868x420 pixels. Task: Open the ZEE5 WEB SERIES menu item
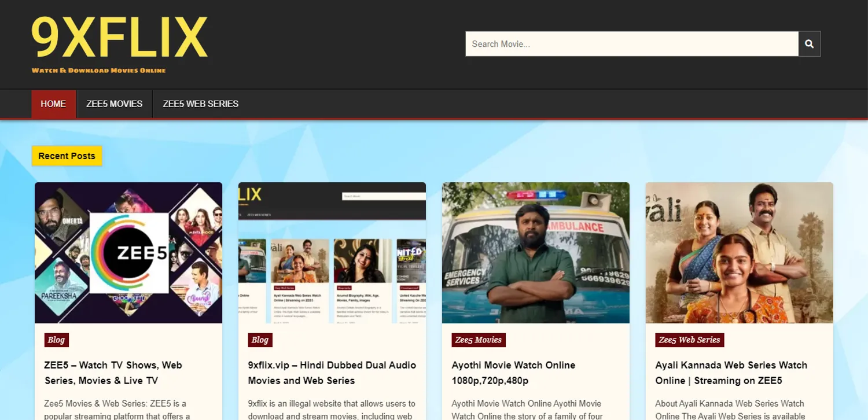201,104
